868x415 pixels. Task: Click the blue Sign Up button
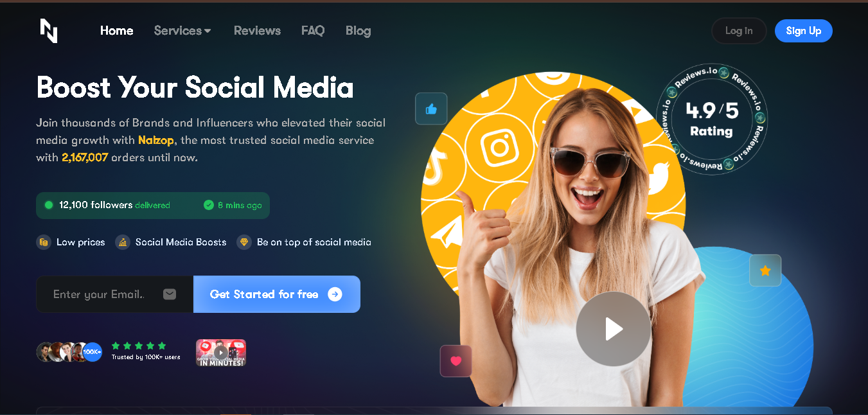pos(803,31)
